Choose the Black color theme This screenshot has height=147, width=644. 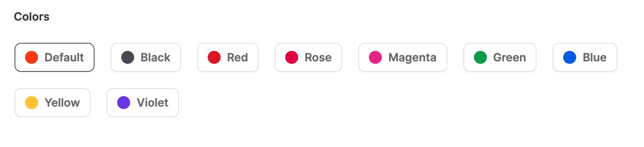point(146,57)
